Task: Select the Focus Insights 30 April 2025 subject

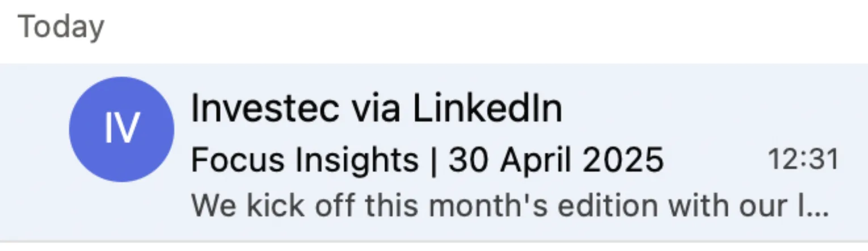Action: point(427,161)
